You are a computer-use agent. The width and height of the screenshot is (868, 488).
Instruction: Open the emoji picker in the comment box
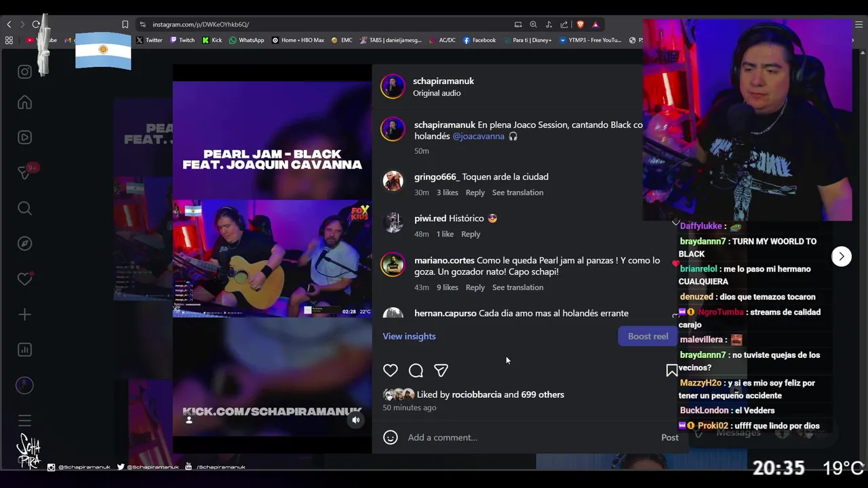pyautogui.click(x=391, y=437)
